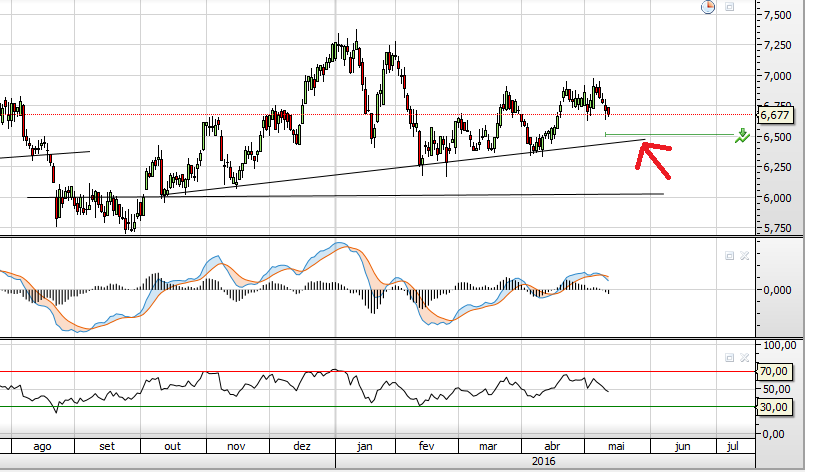
Task: Close the RSI indicator panel
Action: point(744,358)
